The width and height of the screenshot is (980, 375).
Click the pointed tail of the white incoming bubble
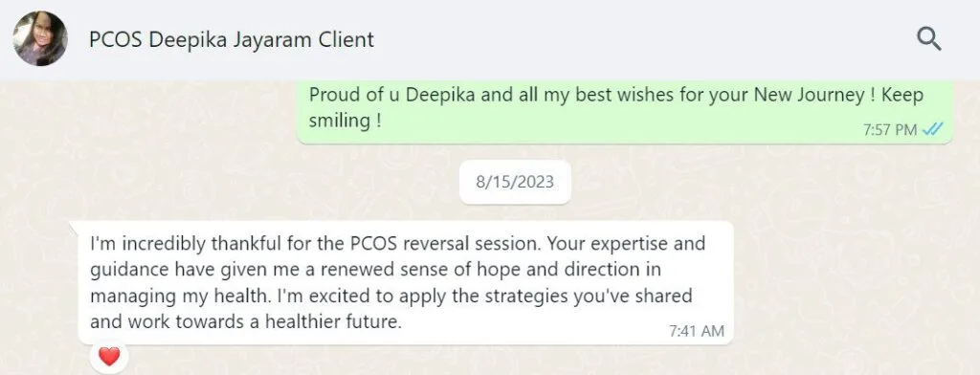point(74,227)
